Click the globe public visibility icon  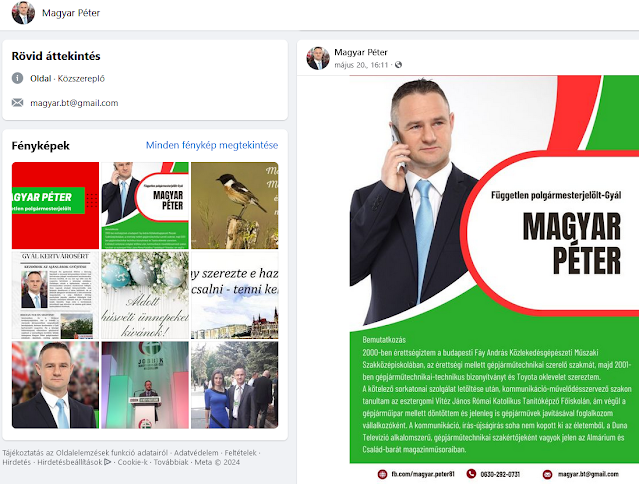[398, 65]
